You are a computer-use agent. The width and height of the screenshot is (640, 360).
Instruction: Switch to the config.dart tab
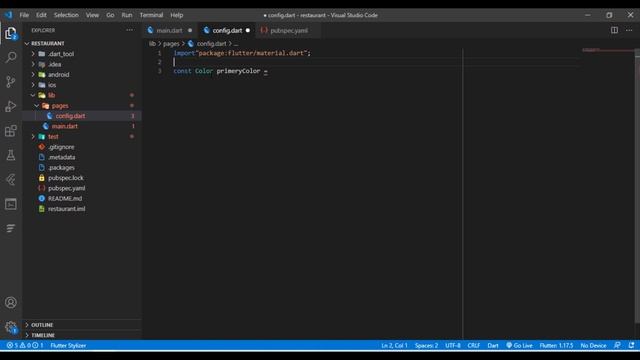tap(227, 30)
